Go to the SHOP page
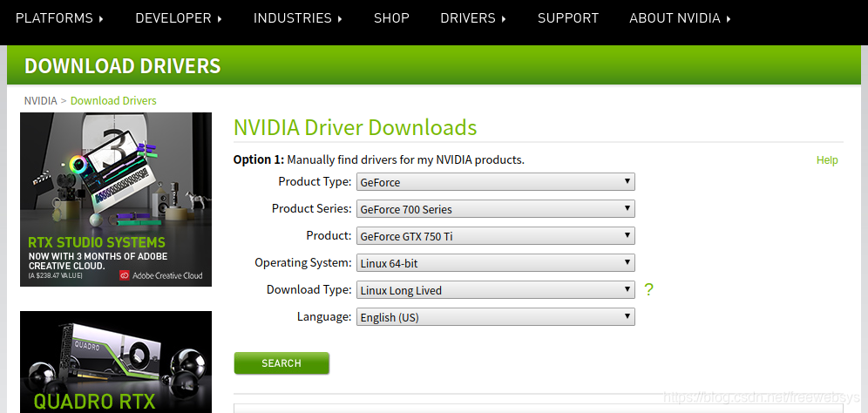This screenshot has height=413, width=868. click(391, 18)
